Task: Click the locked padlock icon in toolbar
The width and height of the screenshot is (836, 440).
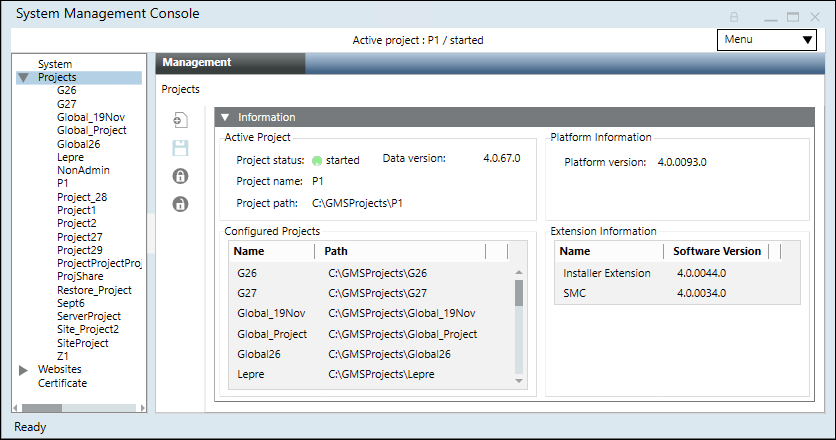Action: pos(180,176)
